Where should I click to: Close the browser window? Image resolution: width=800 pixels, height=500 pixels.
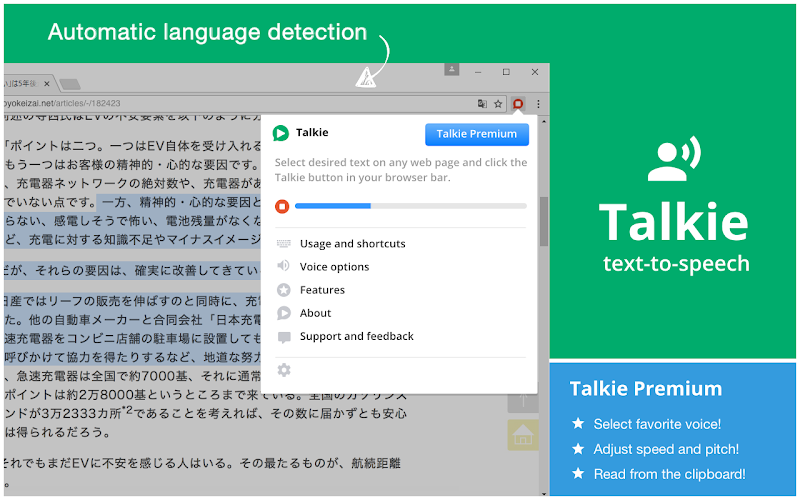tap(535, 72)
